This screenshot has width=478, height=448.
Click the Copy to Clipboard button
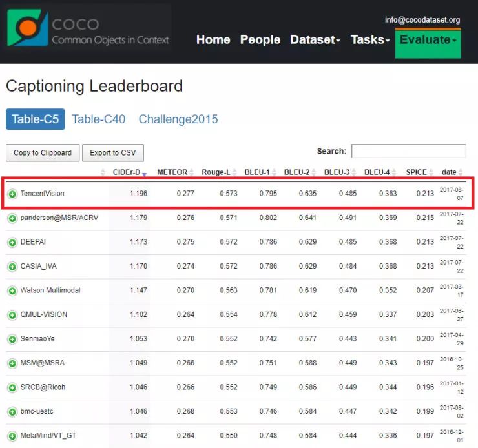pyautogui.click(x=43, y=153)
